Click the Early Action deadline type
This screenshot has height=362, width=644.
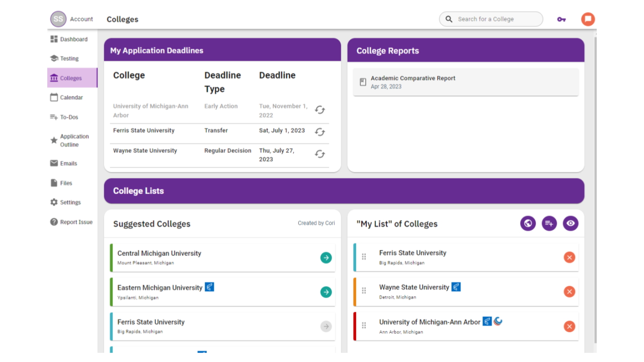221,106
